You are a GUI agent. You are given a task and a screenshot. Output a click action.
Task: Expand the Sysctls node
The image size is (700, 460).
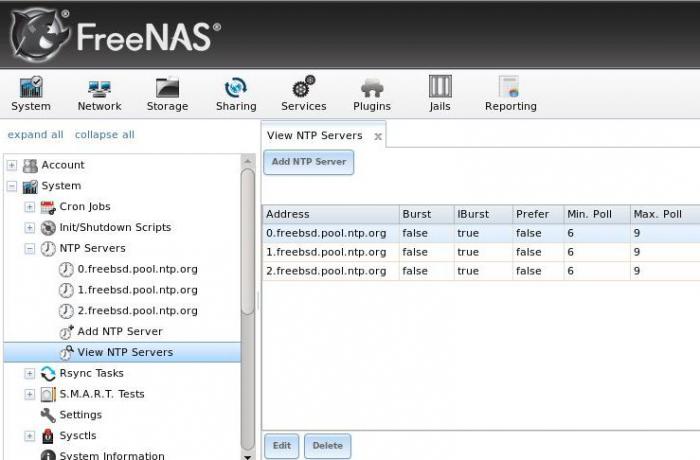pyautogui.click(x=29, y=436)
